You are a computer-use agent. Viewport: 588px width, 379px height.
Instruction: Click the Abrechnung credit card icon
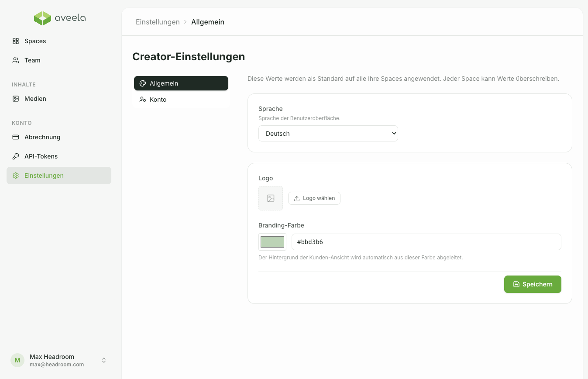pyautogui.click(x=16, y=137)
